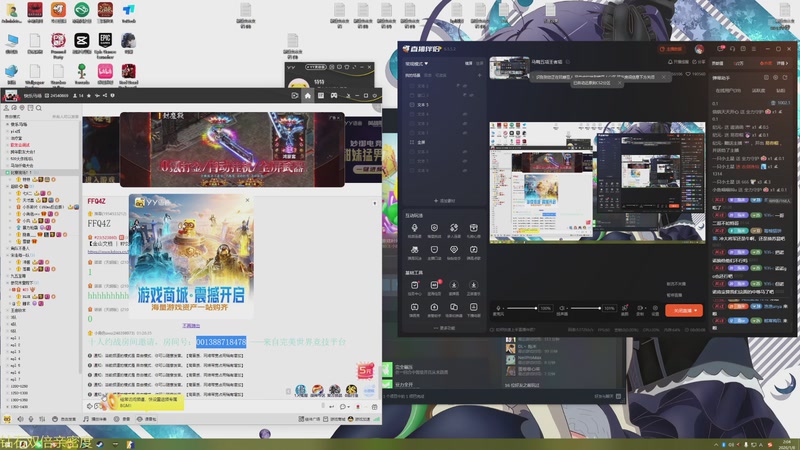
Task: Switch to the 活跃度 tab
Action: pyautogui.click(x=759, y=90)
